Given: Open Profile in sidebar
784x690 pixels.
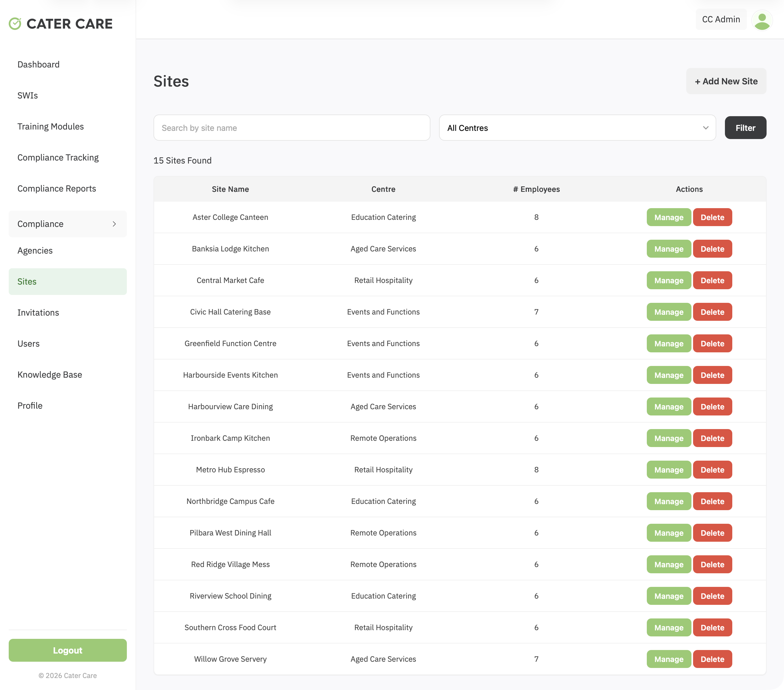Looking at the screenshot, I should [30, 406].
